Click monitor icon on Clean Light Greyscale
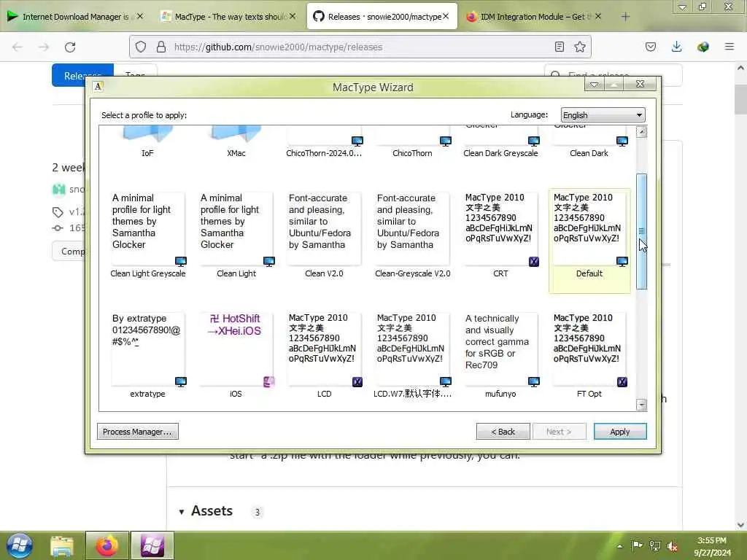Viewport: 747px width, 560px height. (x=181, y=262)
